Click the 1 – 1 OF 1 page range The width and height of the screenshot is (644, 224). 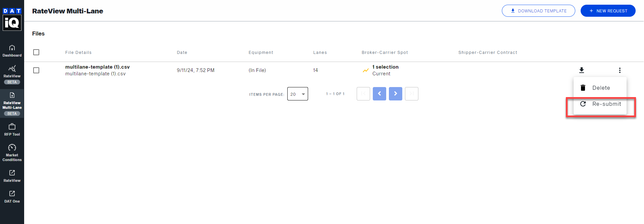(335, 94)
